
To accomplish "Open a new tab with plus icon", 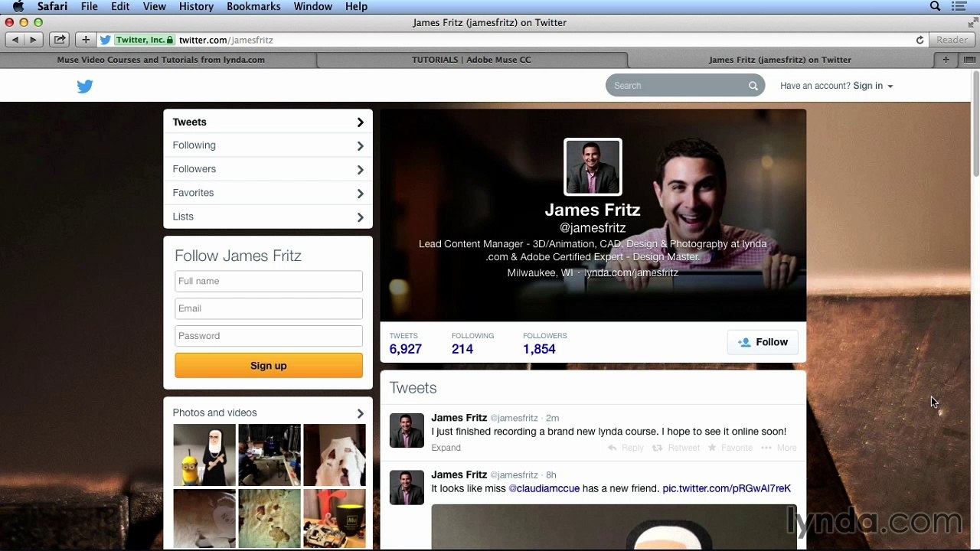I will tap(946, 60).
